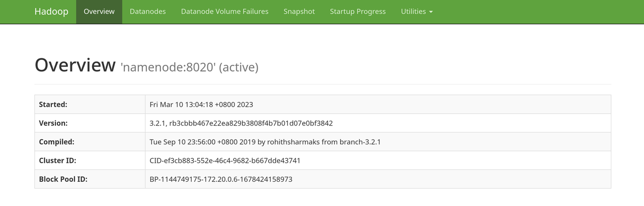View the Startup Progress page
The width and height of the screenshot is (644, 206).
coord(358,12)
